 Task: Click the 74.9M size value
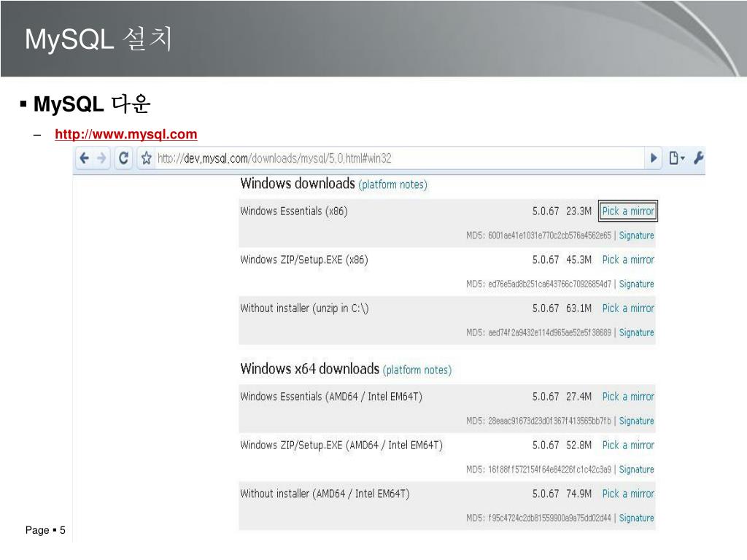(578, 494)
